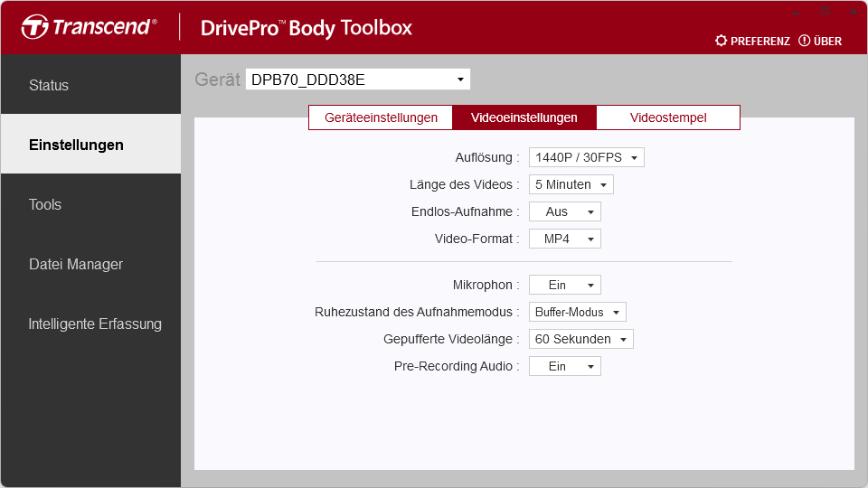Expand the Mikrophon dropdown
The image size is (868, 488).
tap(564, 285)
